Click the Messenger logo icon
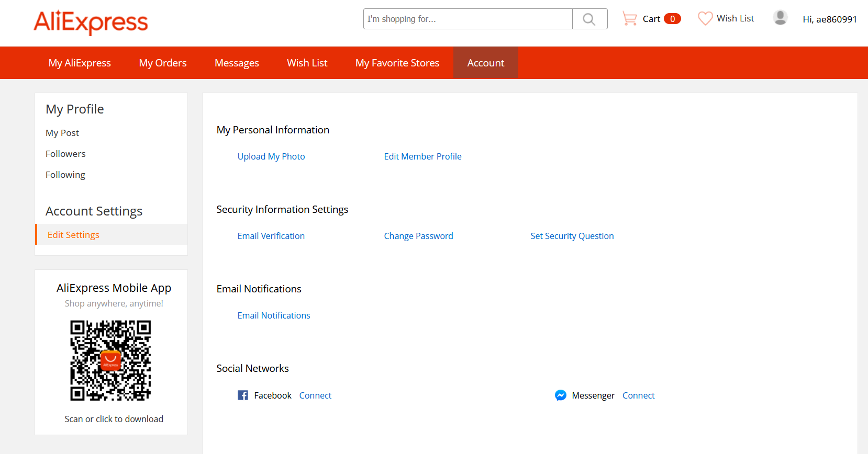Screen dimensions: 868x454 pos(561,395)
